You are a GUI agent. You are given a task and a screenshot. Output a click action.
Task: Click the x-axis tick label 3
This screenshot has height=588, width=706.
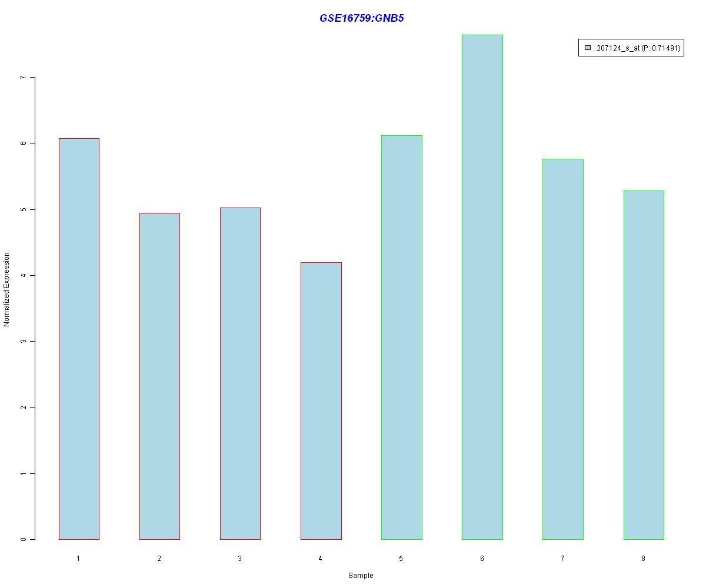pos(239,558)
